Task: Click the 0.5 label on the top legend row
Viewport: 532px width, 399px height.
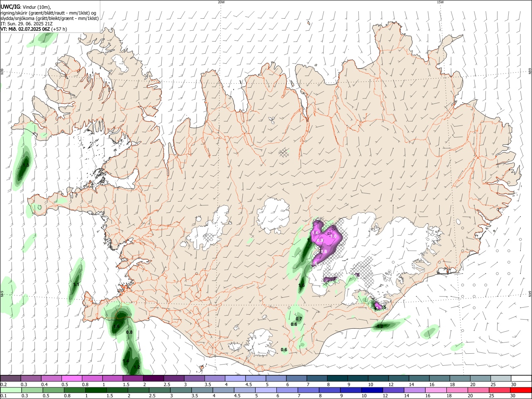Action: 65,384
